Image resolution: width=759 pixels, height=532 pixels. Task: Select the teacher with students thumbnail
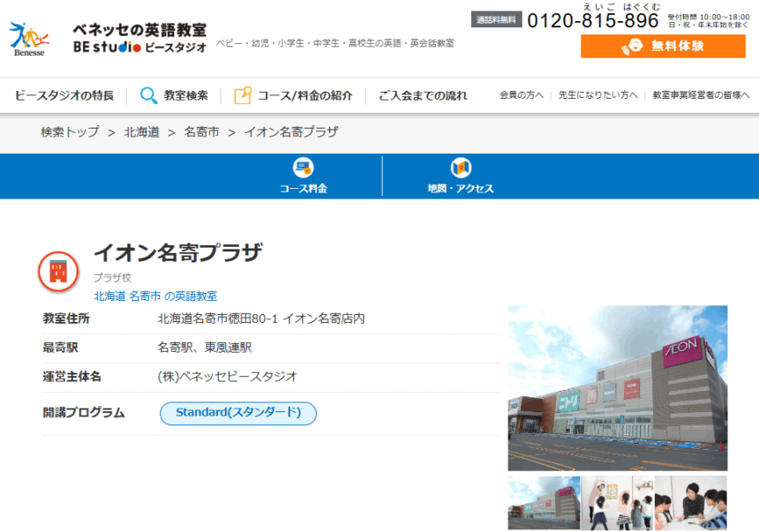coord(691,503)
